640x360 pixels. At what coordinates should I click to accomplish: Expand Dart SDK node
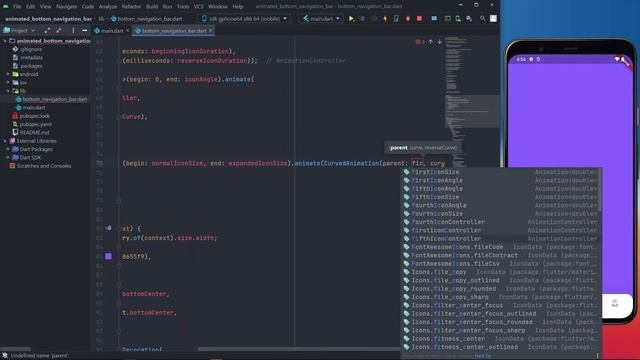point(8,158)
